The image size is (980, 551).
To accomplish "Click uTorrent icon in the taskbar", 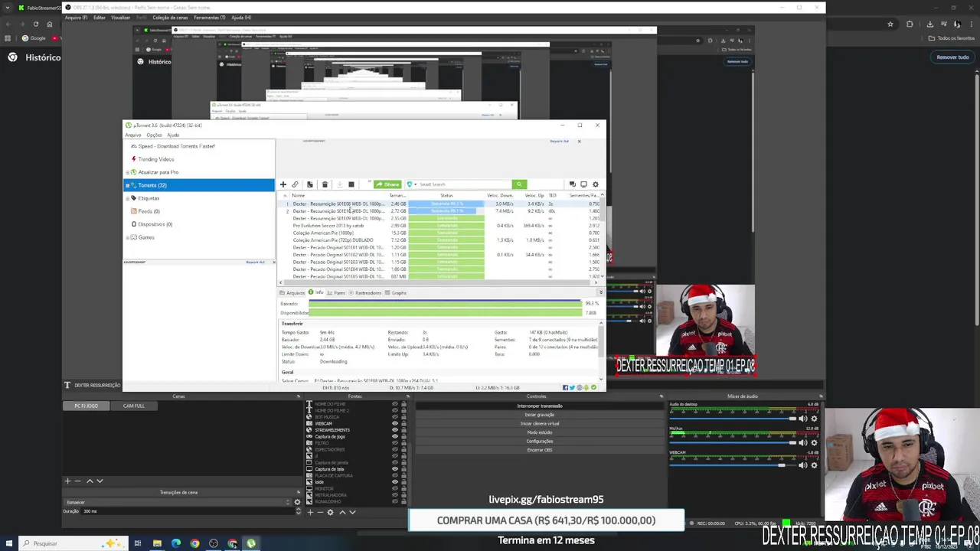I will pos(250,543).
